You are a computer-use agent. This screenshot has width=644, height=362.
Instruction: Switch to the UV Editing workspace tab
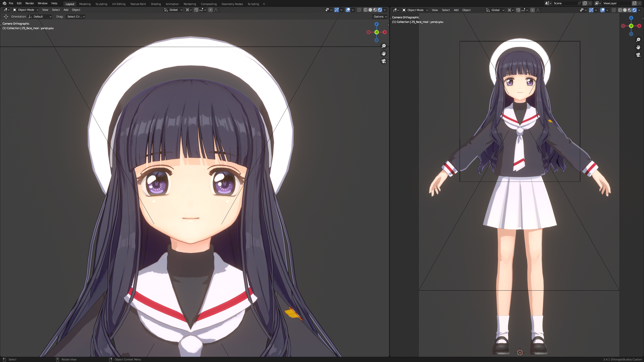tap(119, 4)
